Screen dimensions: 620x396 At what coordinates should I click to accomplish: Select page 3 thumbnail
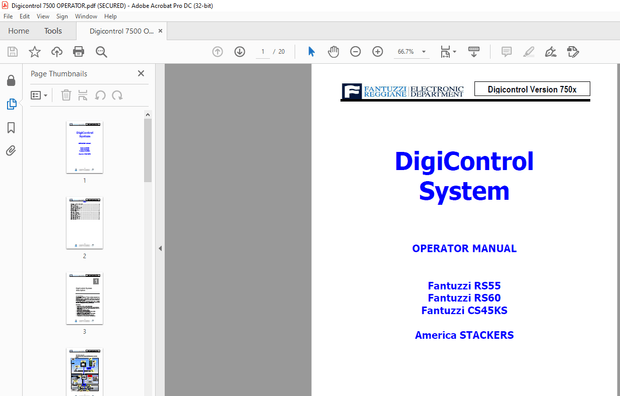(84, 298)
